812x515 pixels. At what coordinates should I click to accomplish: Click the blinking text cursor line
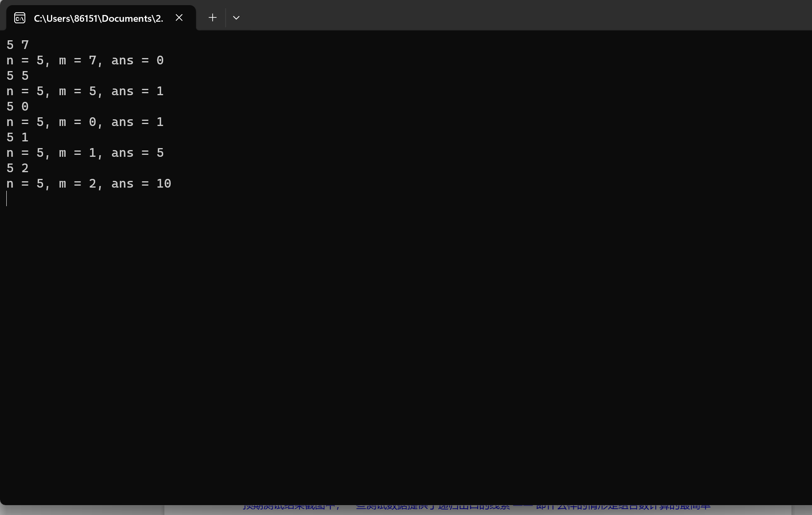point(7,199)
